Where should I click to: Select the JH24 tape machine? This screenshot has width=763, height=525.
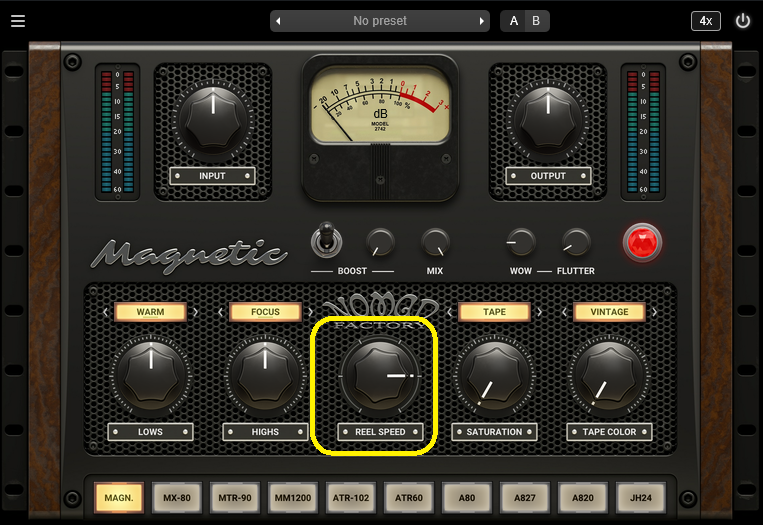(x=640, y=498)
